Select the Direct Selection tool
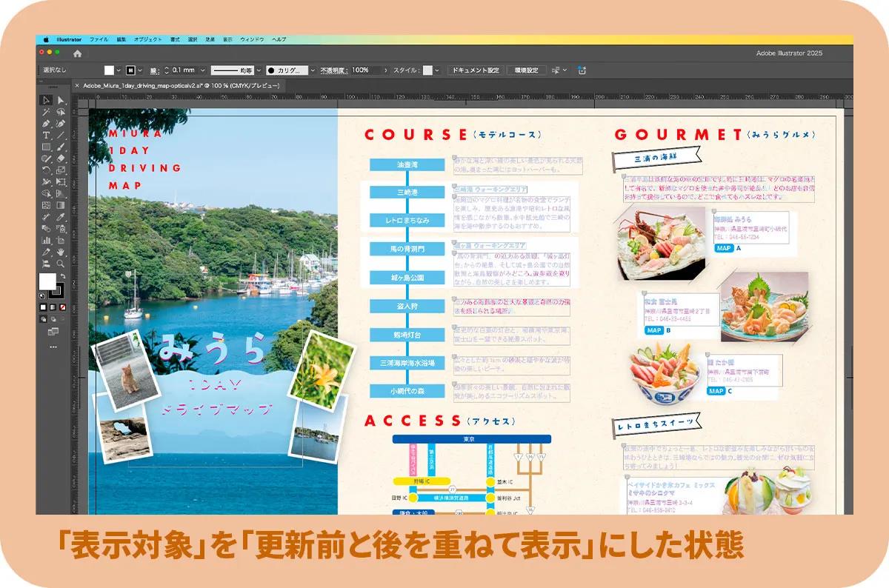 coord(60,100)
